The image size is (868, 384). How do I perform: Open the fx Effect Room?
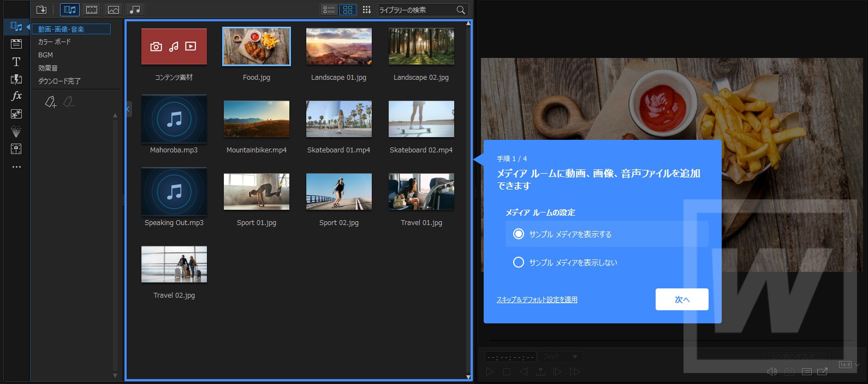click(16, 96)
